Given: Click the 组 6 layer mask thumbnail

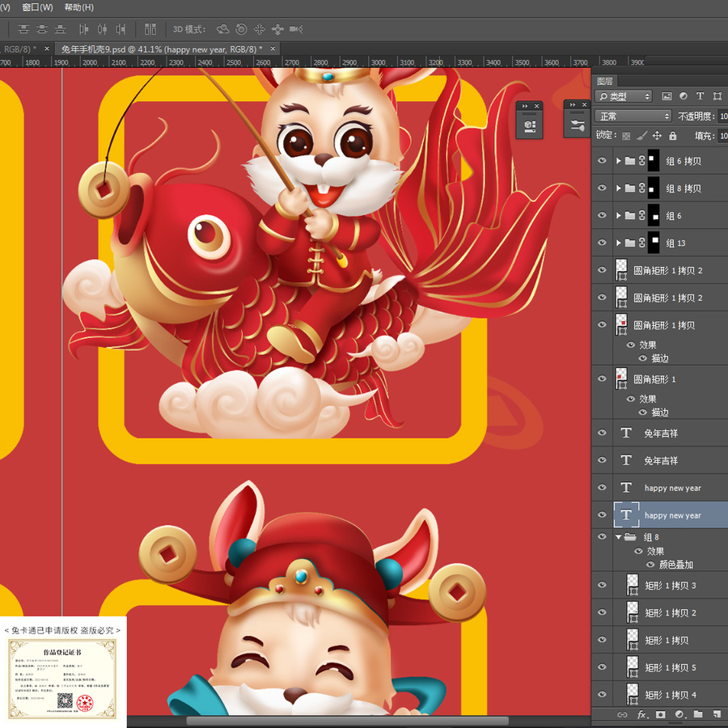Looking at the screenshot, I should pyautogui.click(x=654, y=215).
